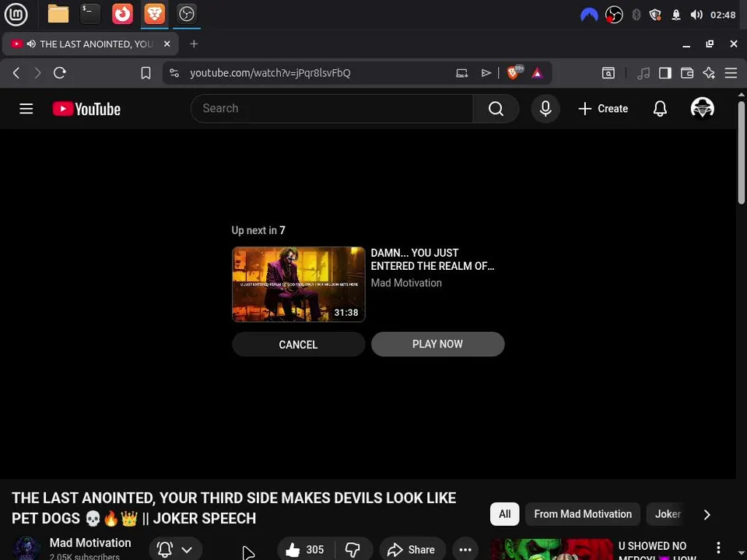Select From Mad Motivation filter chip

pyautogui.click(x=583, y=514)
